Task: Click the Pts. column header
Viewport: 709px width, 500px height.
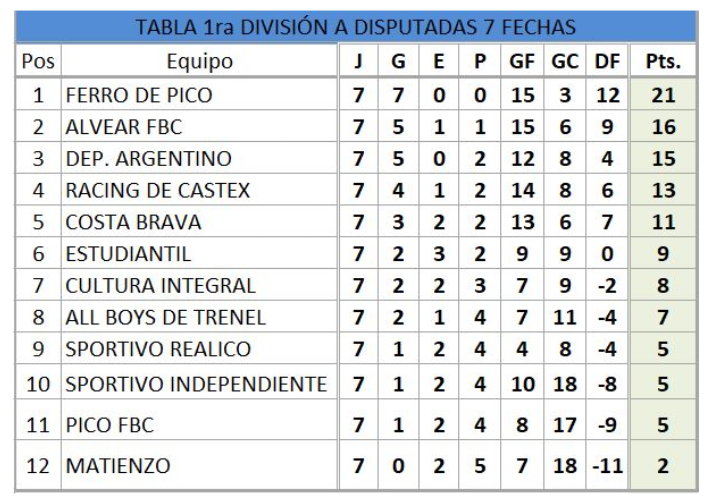Action: [664, 62]
